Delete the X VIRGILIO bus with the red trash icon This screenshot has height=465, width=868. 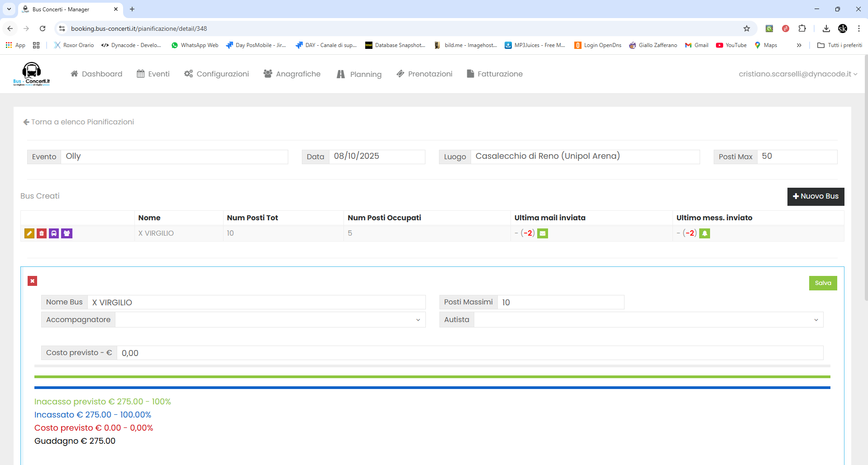[x=42, y=233]
